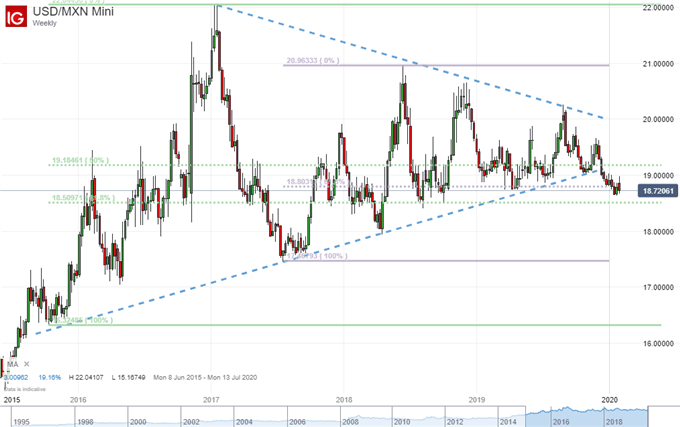Click the highlighted navigator range near 2016
The image size is (680, 427).
pos(561,422)
